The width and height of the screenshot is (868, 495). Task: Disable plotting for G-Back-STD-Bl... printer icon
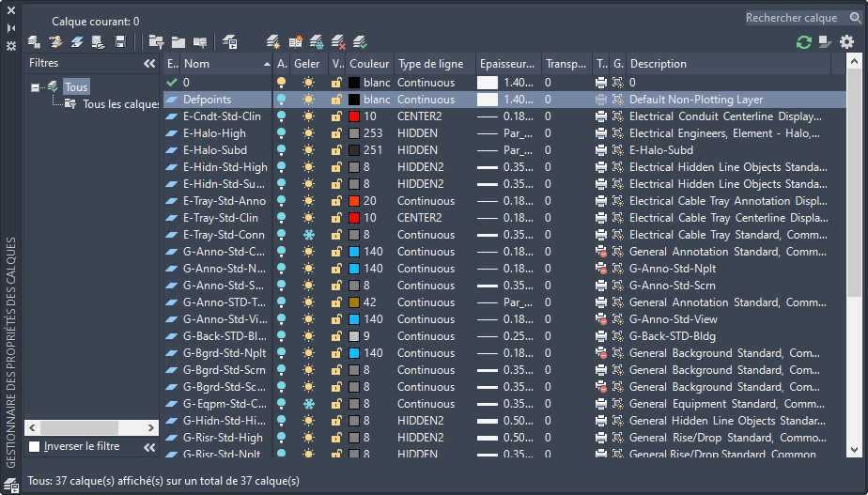pos(601,336)
